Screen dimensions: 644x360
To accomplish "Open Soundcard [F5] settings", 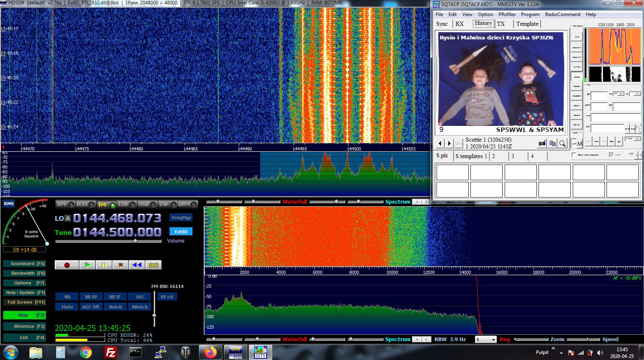I will coord(24,263).
